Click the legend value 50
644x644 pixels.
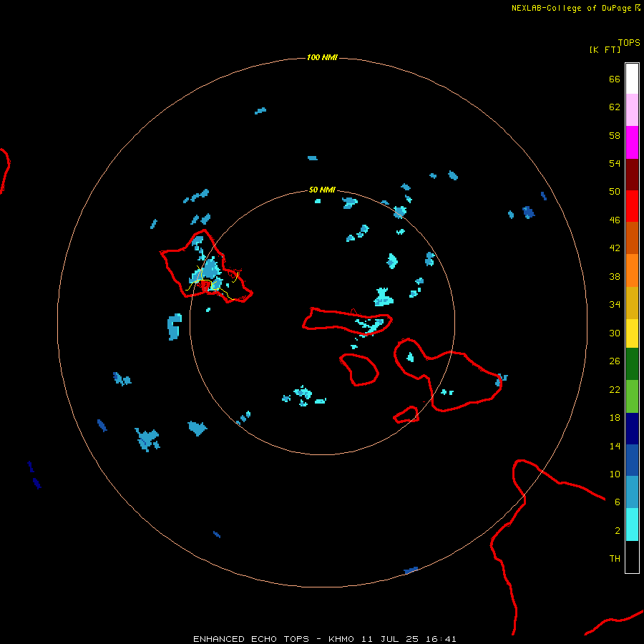click(615, 192)
